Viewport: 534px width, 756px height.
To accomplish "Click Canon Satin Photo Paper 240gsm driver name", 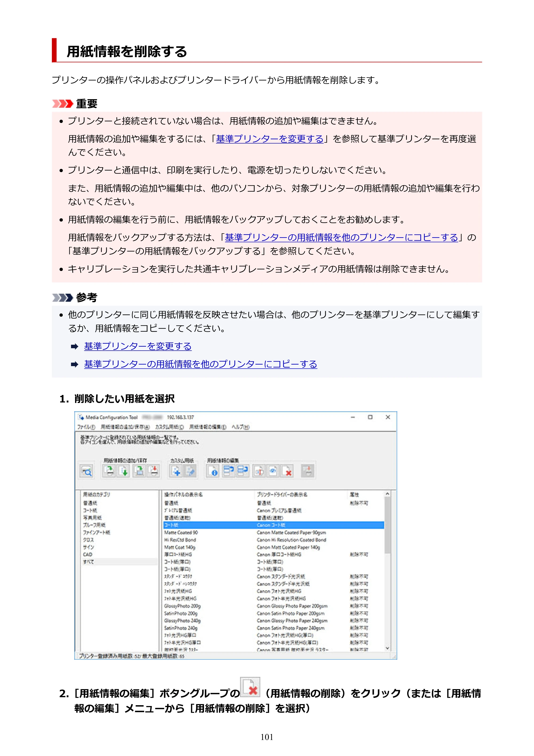I will coord(290,628).
